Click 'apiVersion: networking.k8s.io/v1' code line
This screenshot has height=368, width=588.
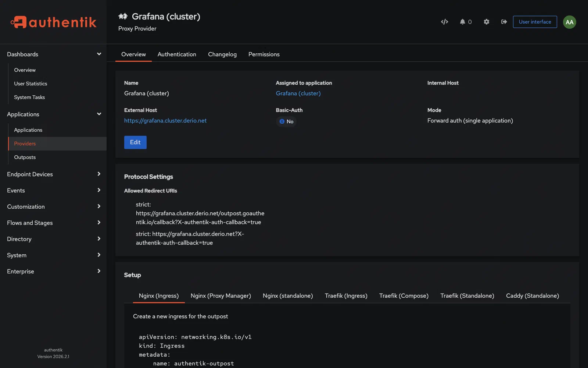[195, 337]
